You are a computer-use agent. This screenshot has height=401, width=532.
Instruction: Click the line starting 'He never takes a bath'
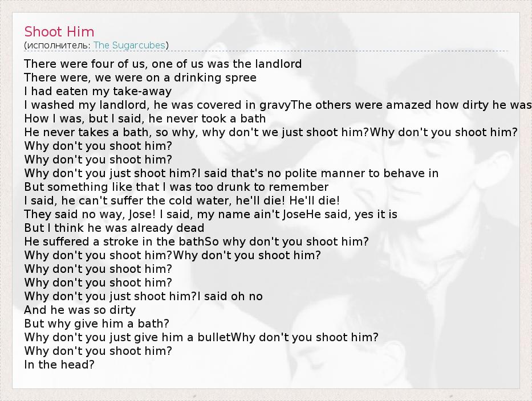194,132
